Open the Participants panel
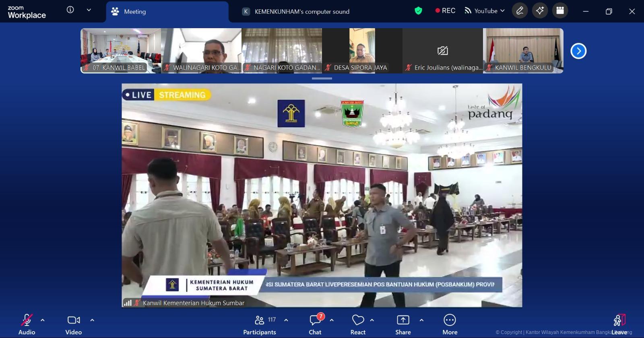644x338 pixels. 260,324
